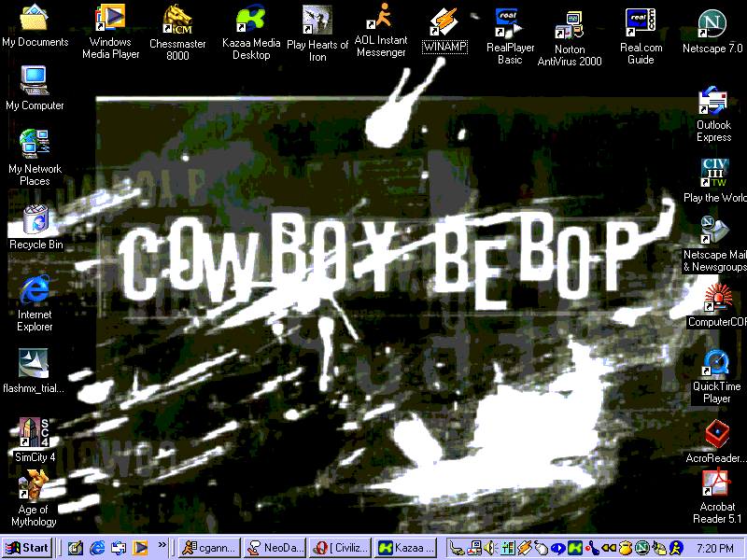The width and height of the screenshot is (747, 560).
Task: Click the AOL Instant Messenger desktop icon
Action: point(381,30)
